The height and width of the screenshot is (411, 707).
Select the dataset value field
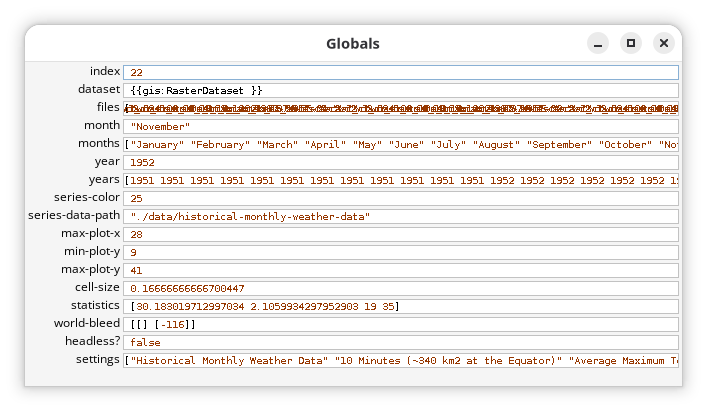pos(400,90)
